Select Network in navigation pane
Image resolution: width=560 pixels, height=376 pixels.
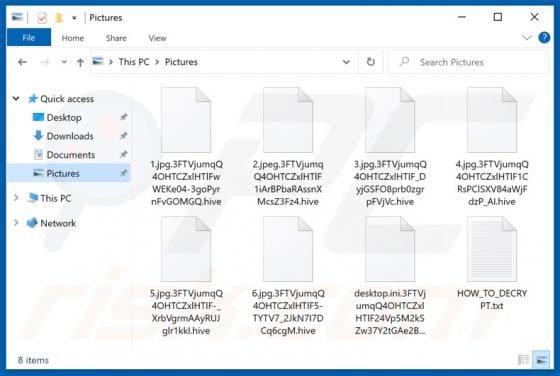click(x=58, y=223)
